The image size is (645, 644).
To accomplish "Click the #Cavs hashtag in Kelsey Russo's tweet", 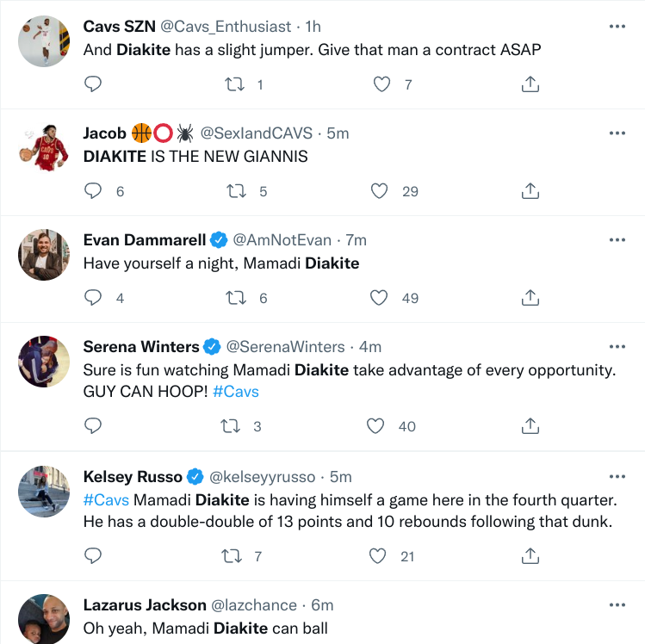I will 106,499.
